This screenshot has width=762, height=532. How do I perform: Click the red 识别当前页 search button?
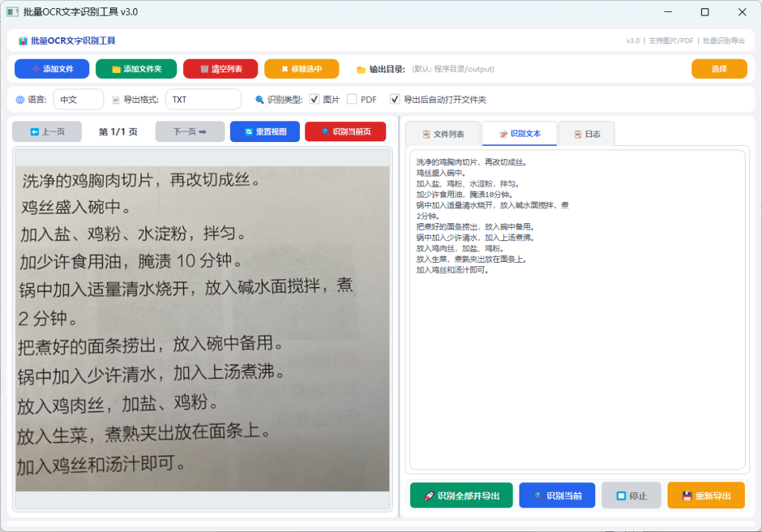[345, 132]
